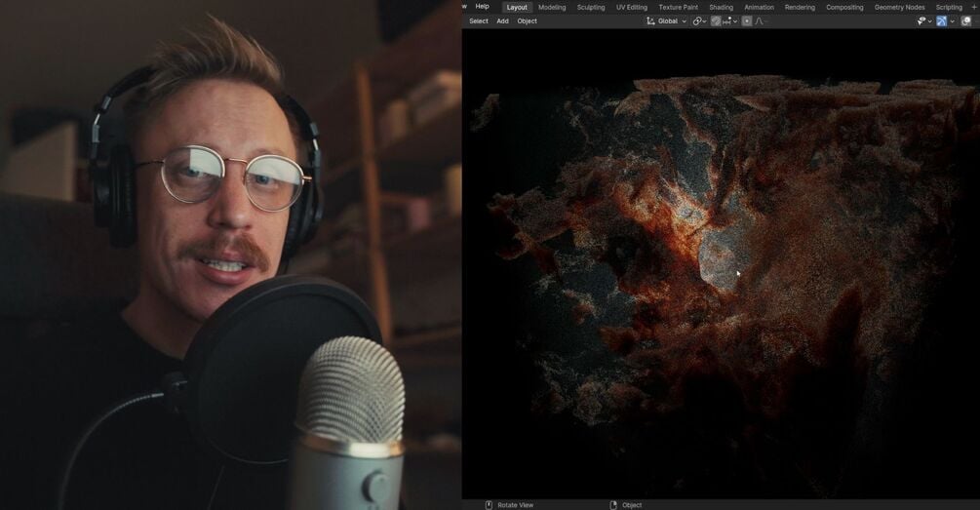
Task: Open the proportional editing falloff selector
Action: pyautogui.click(x=762, y=21)
